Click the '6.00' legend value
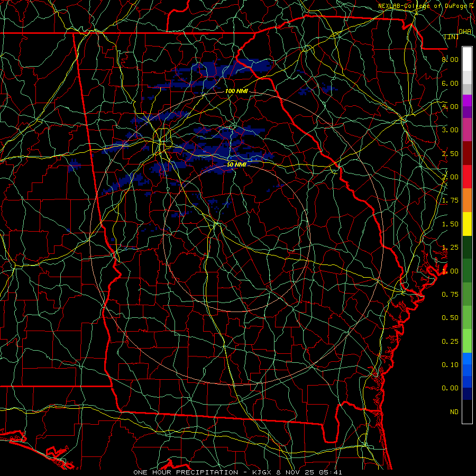 click(x=450, y=83)
